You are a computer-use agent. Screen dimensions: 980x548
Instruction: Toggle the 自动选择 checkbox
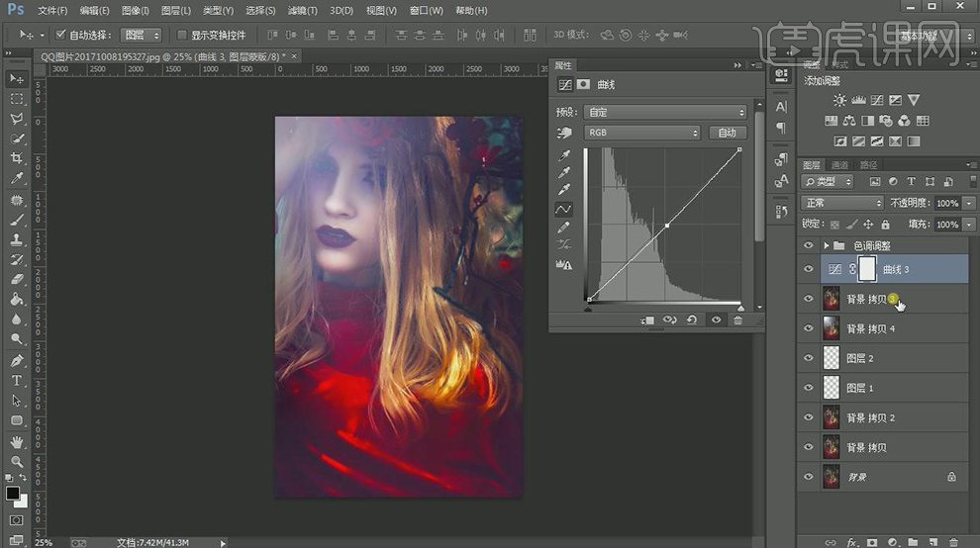[60, 35]
